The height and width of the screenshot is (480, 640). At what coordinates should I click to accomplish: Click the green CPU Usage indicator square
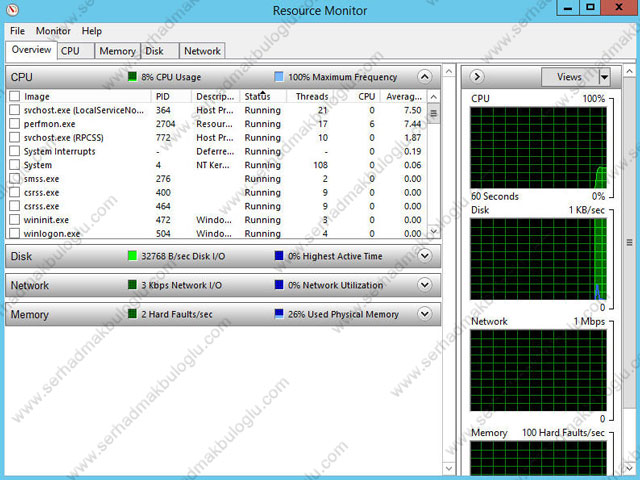pos(132,77)
